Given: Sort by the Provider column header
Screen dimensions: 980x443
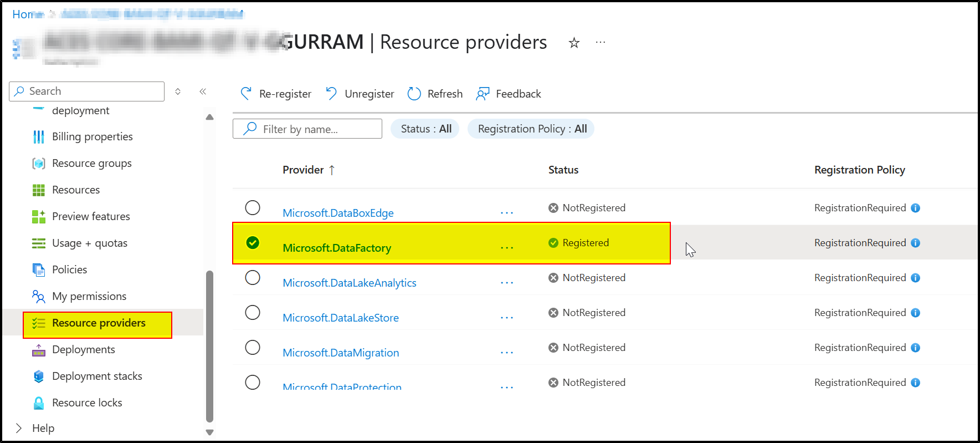Looking at the screenshot, I should (309, 170).
